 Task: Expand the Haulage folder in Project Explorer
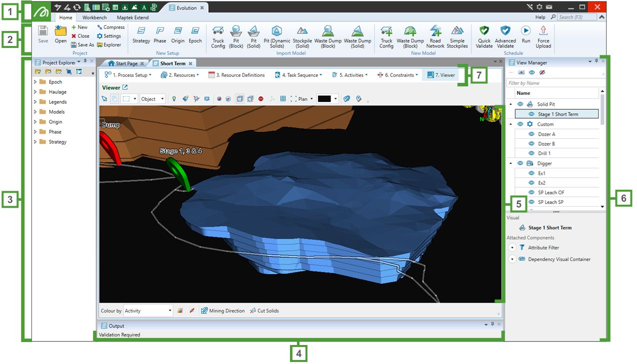tap(35, 92)
